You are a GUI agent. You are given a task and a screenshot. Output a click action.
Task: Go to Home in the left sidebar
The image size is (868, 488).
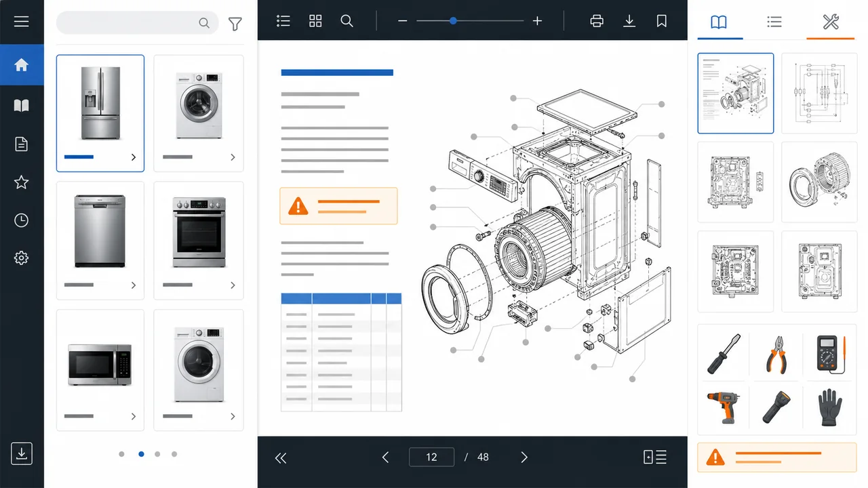pyautogui.click(x=22, y=65)
